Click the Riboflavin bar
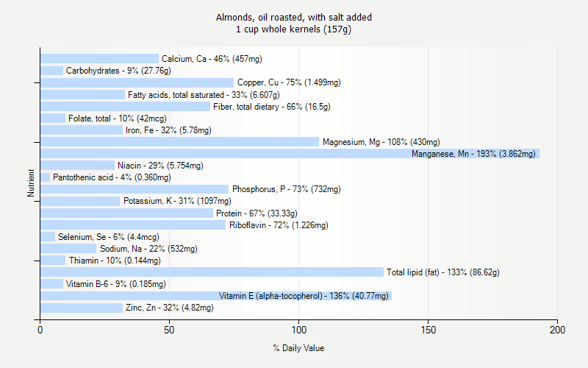The height and width of the screenshot is (368, 588). pos(133,225)
